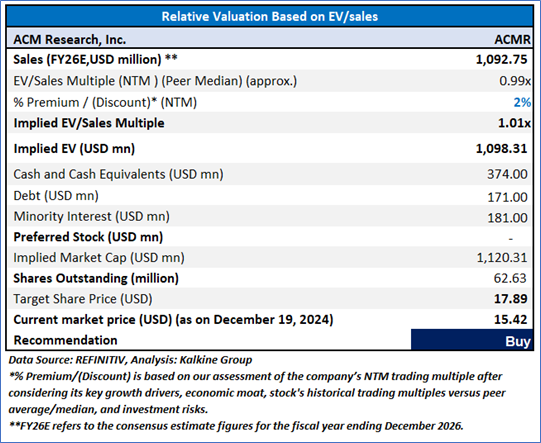Click the Minority Interest value 181.00

click(x=507, y=218)
